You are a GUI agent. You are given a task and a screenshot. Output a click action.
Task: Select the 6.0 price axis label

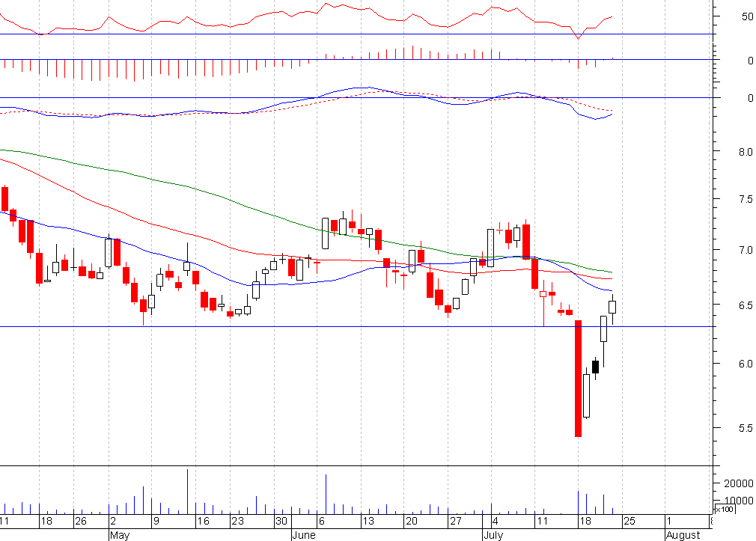pyautogui.click(x=746, y=364)
